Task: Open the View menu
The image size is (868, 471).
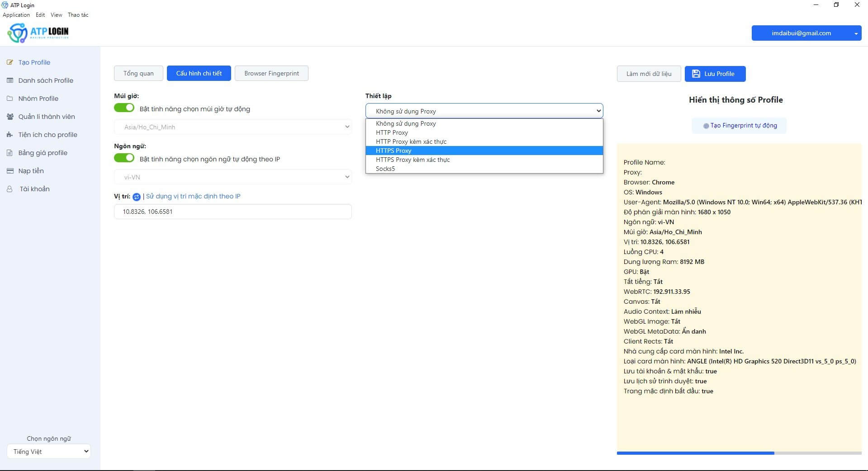Action: (57, 15)
